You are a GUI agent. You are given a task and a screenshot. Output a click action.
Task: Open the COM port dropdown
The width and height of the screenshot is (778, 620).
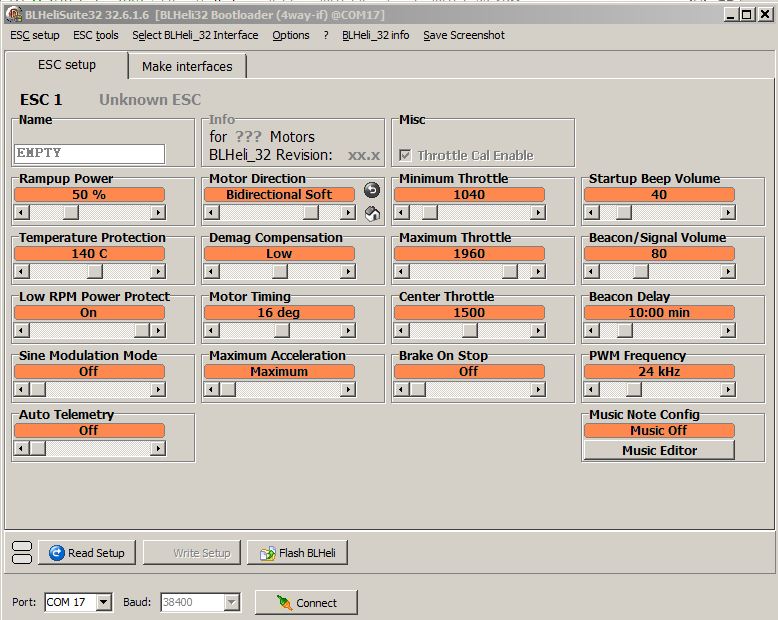(103, 603)
